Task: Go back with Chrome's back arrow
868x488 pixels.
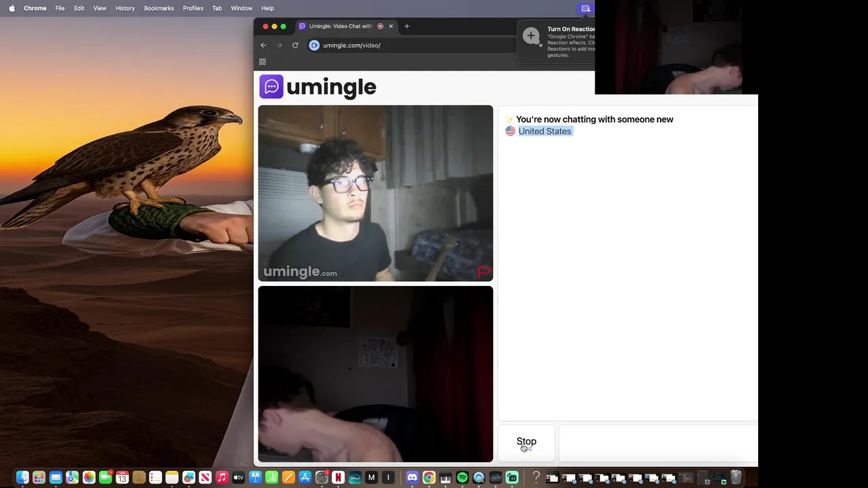Action: coord(263,45)
